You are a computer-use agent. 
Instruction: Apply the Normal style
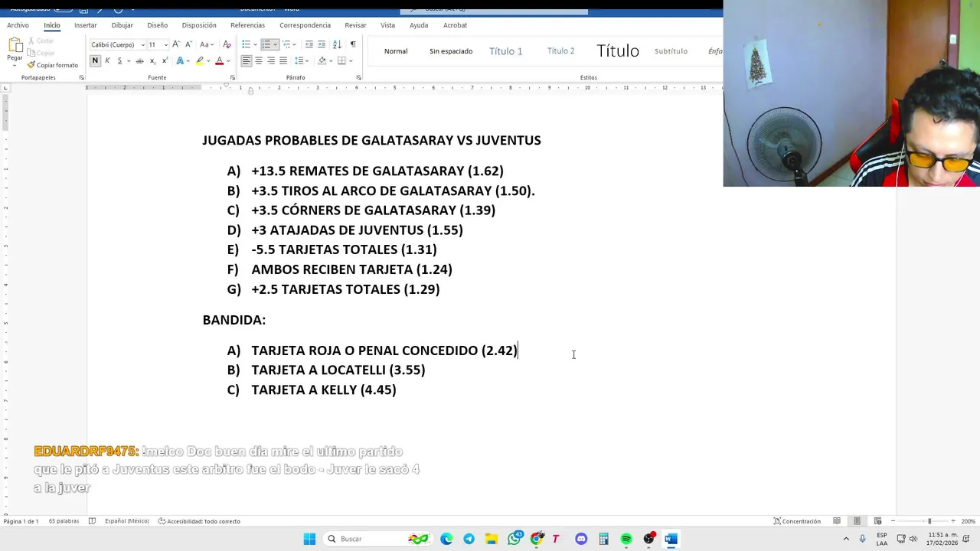(x=396, y=51)
